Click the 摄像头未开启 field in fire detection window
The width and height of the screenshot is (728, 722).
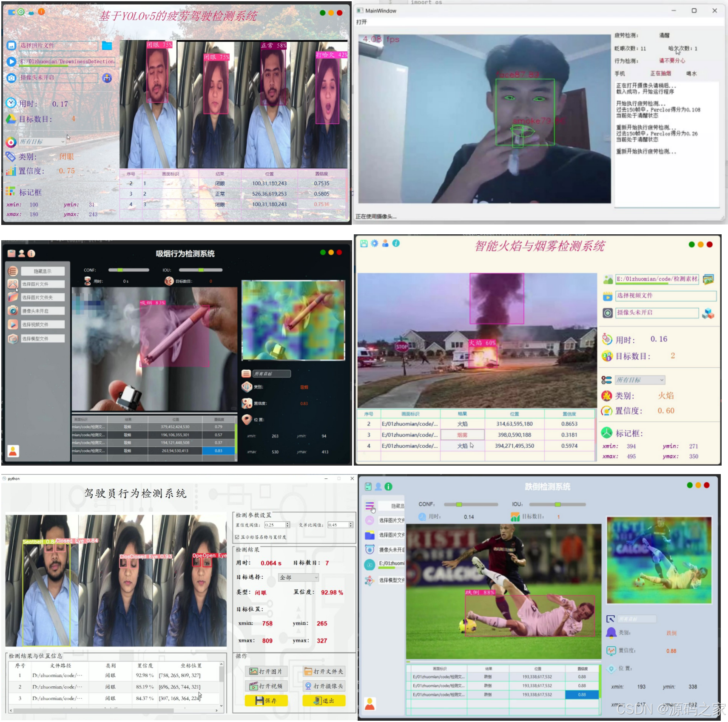pyautogui.click(x=657, y=313)
